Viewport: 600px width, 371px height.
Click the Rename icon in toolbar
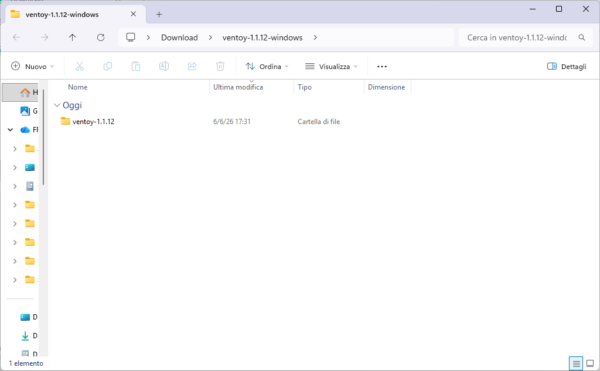[x=164, y=67]
